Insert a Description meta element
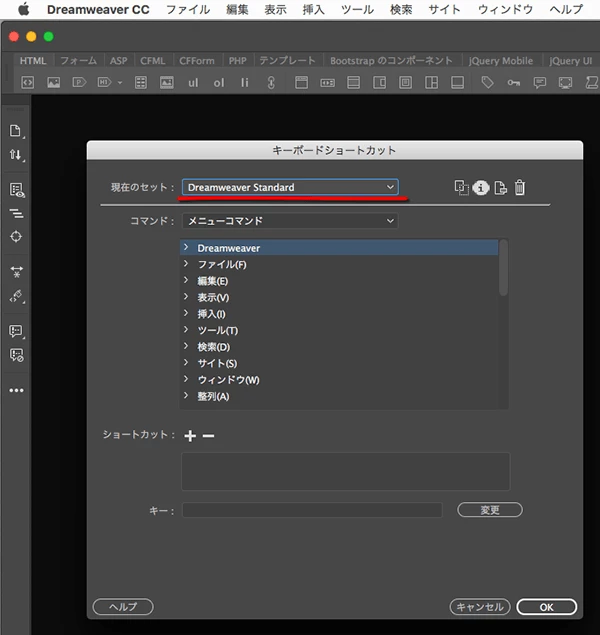The image size is (600, 635). point(540,83)
